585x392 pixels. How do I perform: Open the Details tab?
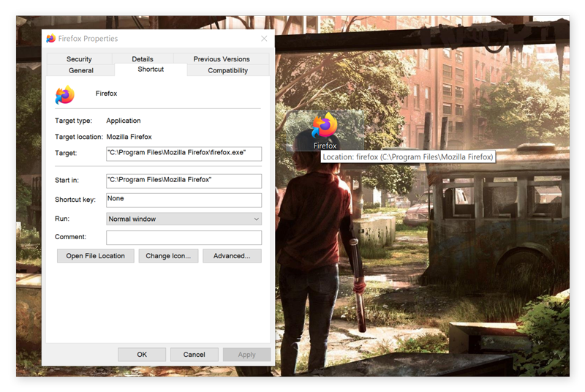click(143, 59)
